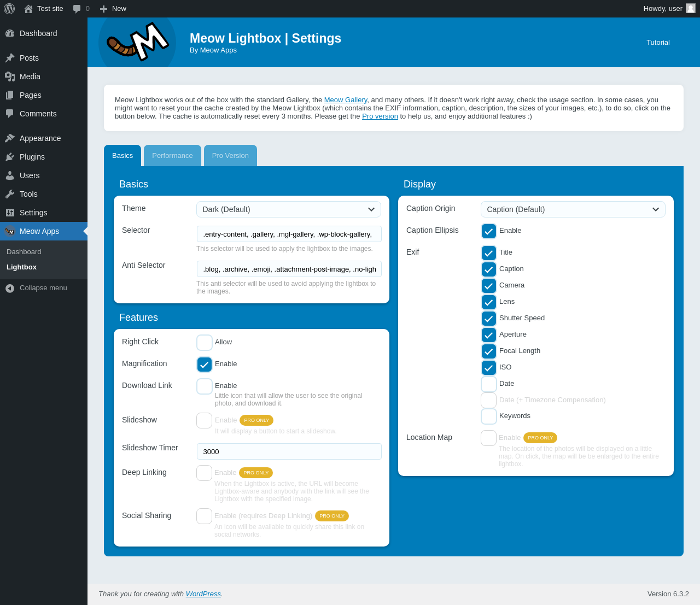The image size is (700, 605).
Task: Click the Users person icon
Action: pyautogui.click(x=10, y=175)
